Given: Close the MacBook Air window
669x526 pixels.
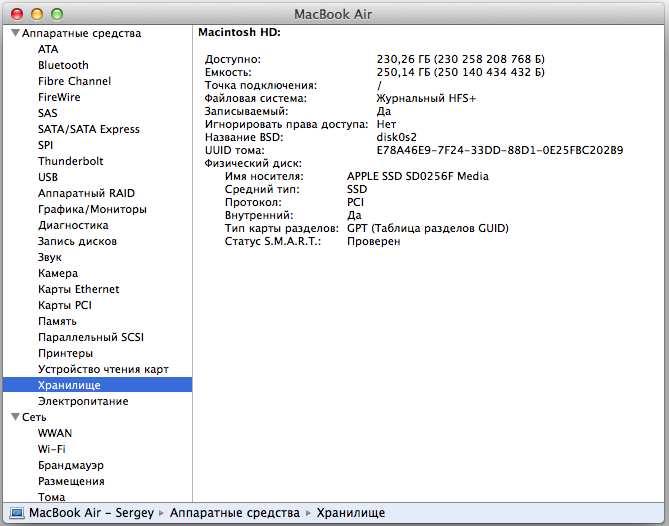Looking at the screenshot, I should 17,14.
